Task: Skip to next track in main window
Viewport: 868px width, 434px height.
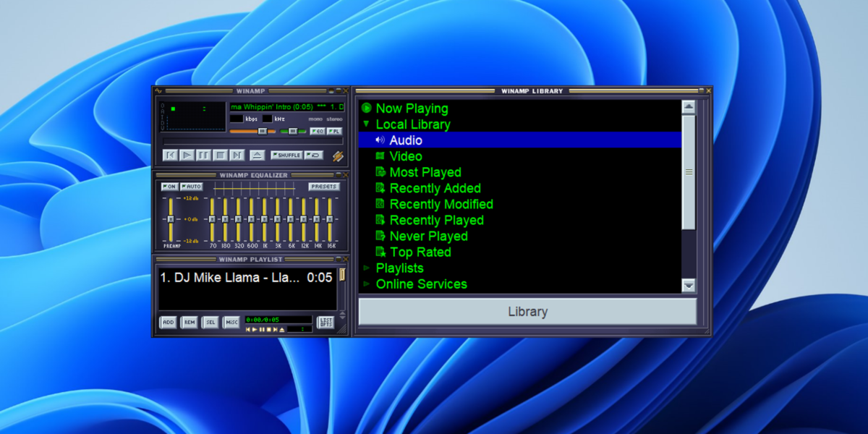Action: pos(237,155)
